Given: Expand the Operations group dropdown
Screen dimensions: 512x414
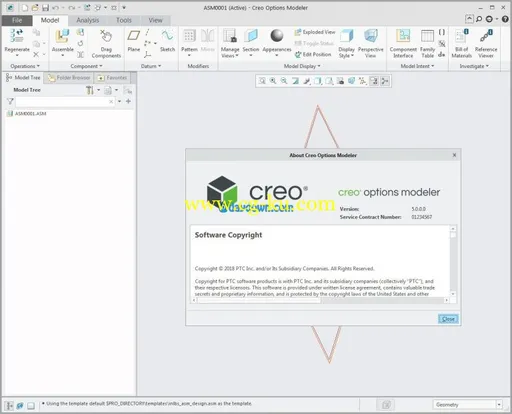Looking at the screenshot, I should (x=25, y=66).
